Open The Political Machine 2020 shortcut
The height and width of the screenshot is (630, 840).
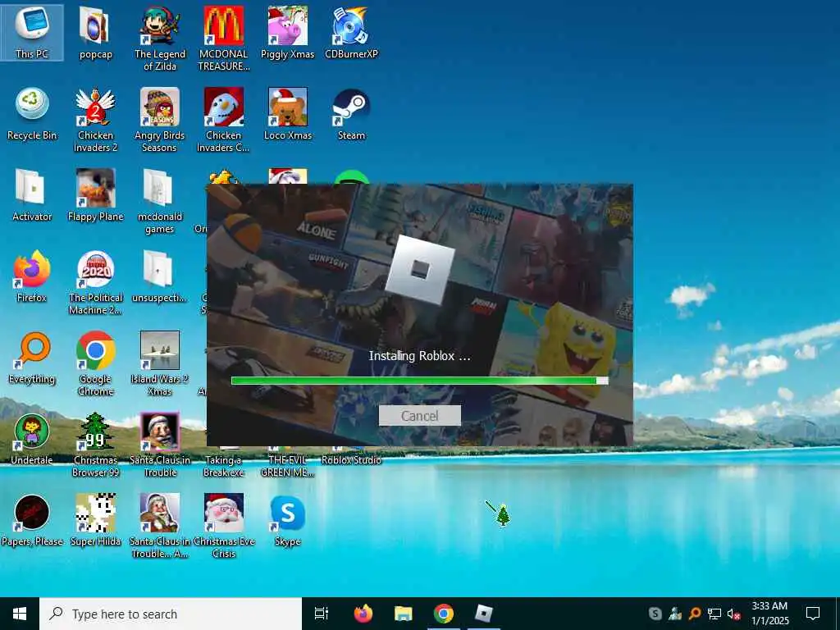(x=95, y=283)
